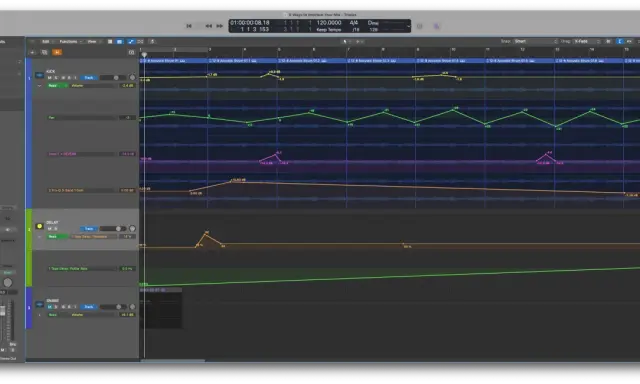This screenshot has width=640, height=384.
Task: Click the DELAY track volume slider
Action: pos(113,229)
